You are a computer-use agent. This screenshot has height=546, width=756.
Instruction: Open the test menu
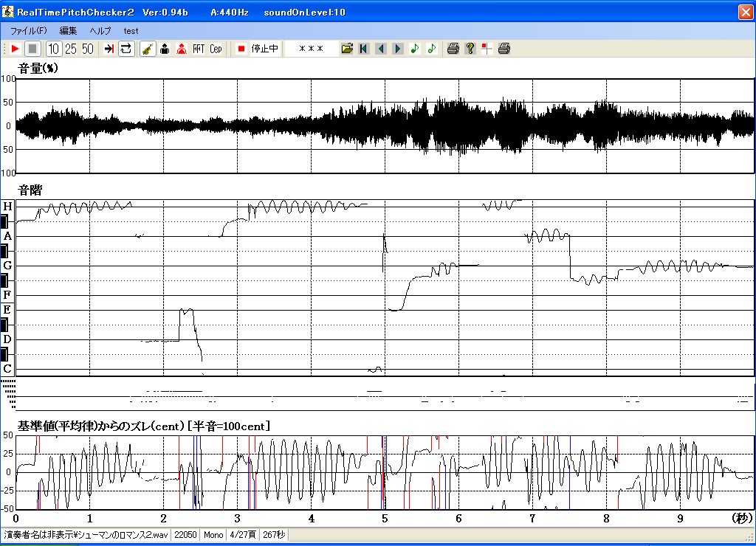131,31
